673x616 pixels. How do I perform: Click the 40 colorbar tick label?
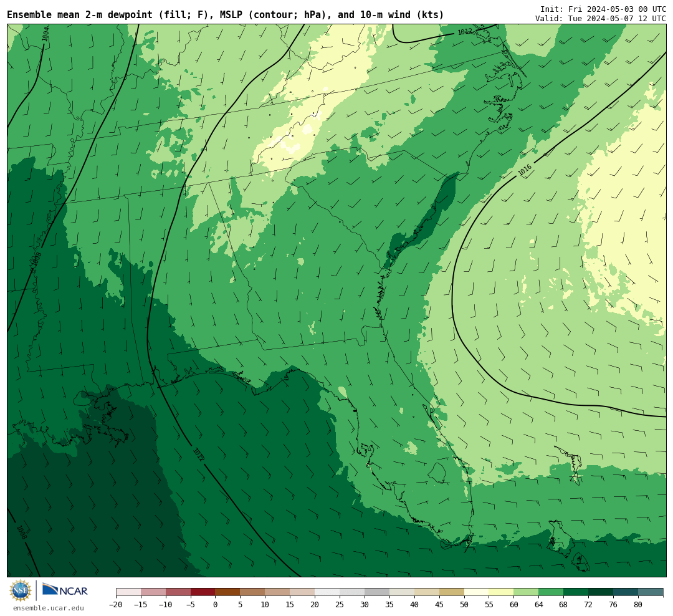coord(414,604)
